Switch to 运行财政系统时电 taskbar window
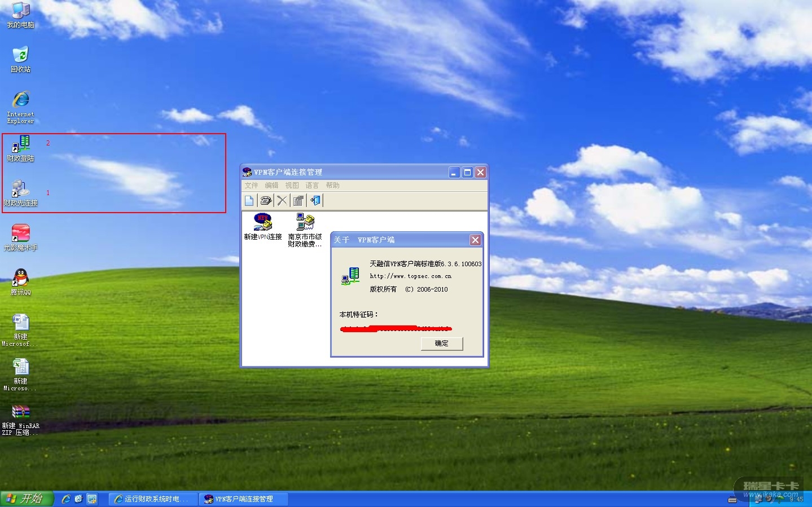 click(153, 499)
